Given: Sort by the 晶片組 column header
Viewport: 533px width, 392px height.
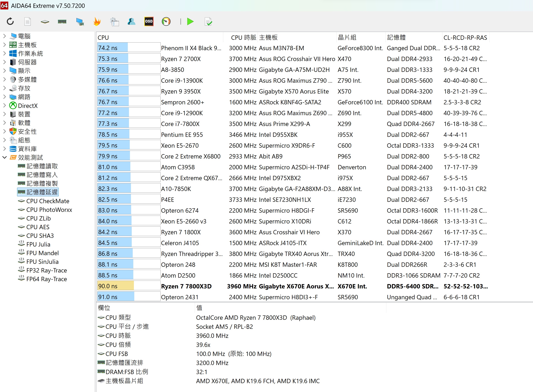Looking at the screenshot, I should [x=361, y=37].
